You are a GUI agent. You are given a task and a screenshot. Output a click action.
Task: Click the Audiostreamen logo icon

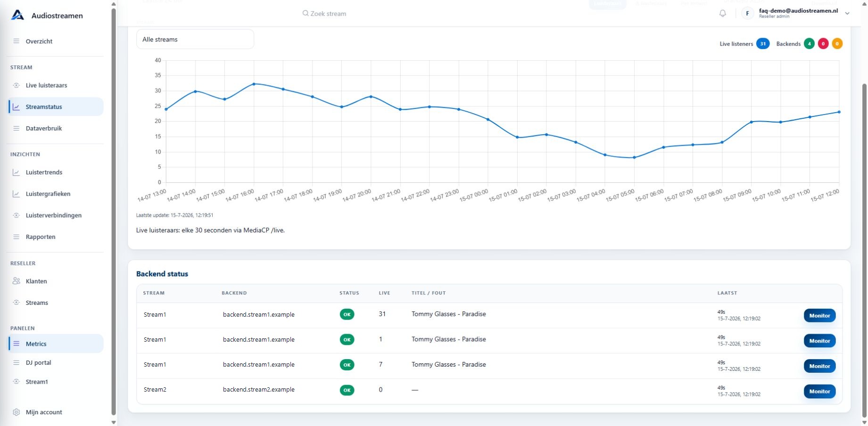pos(17,15)
